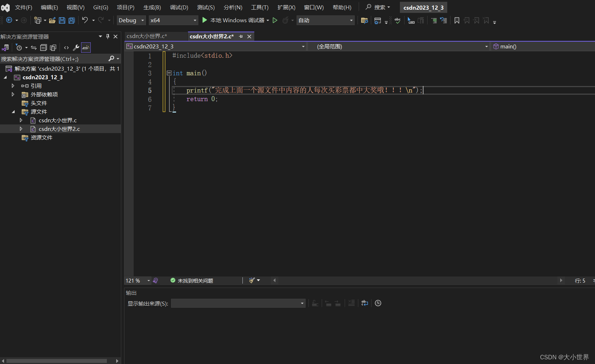Screen dimensions: 595x364
Task: Collapse the 源文件 folder node
Action: click(13, 112)
